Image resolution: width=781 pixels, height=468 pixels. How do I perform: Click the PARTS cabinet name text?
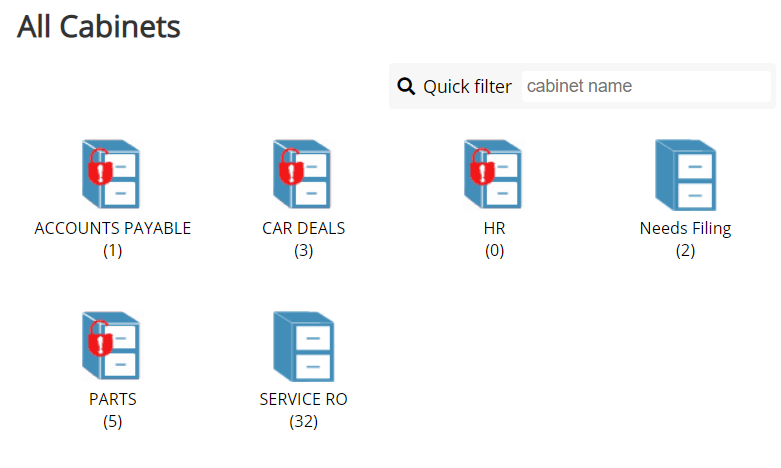(112, 399)
